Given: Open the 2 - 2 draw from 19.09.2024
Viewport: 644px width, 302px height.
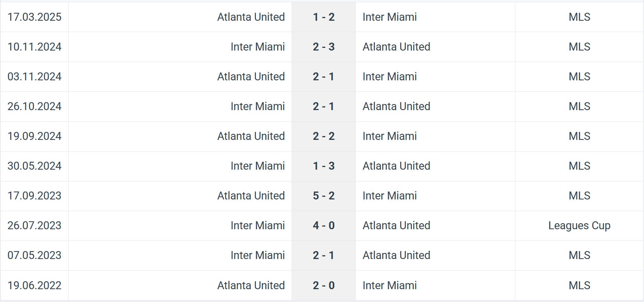Looking at the screenshot, I should [323, 136].
